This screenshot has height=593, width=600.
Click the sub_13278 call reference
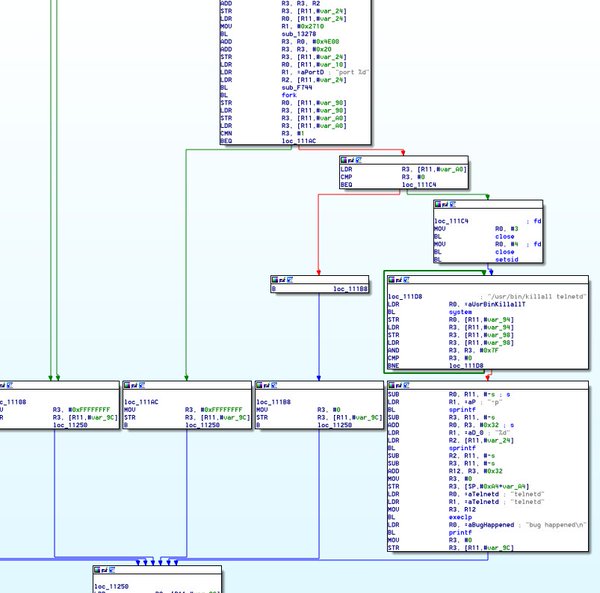click(x=299, y=34)
